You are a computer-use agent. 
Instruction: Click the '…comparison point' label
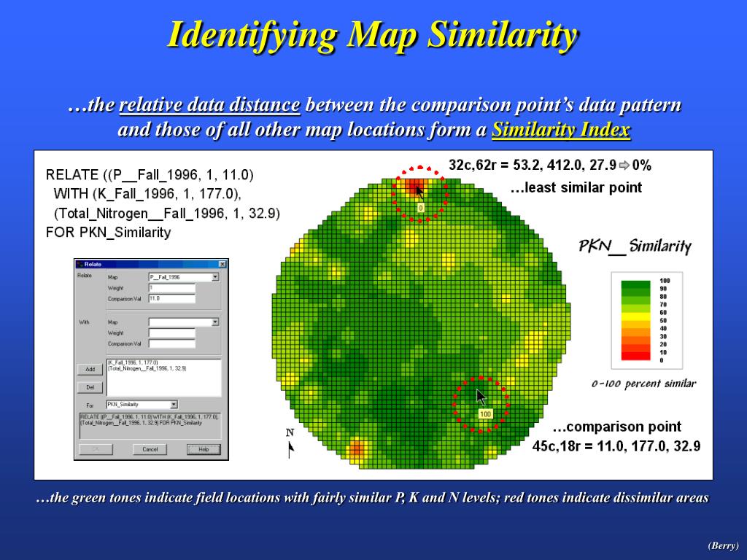click(617, 426)
